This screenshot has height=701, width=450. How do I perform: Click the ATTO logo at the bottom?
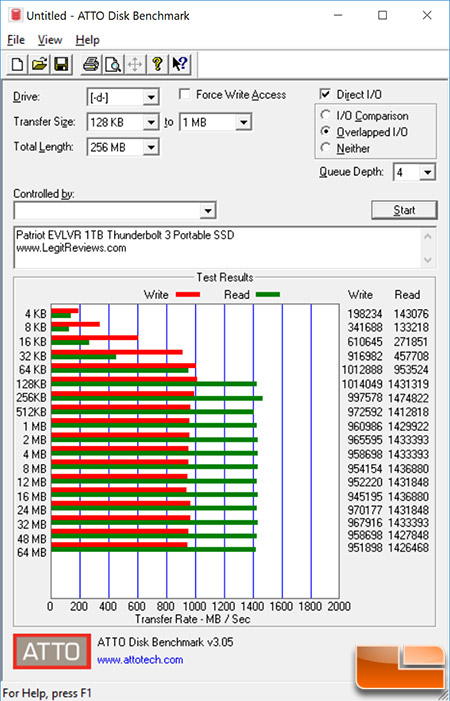[52, 651]
